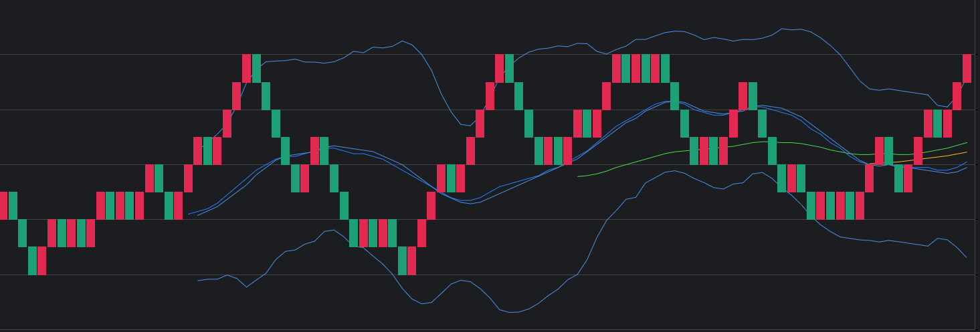Viewport: 980px width, 332px height.
Task: Click the price axis border at right edge
Action: point(975,167)
